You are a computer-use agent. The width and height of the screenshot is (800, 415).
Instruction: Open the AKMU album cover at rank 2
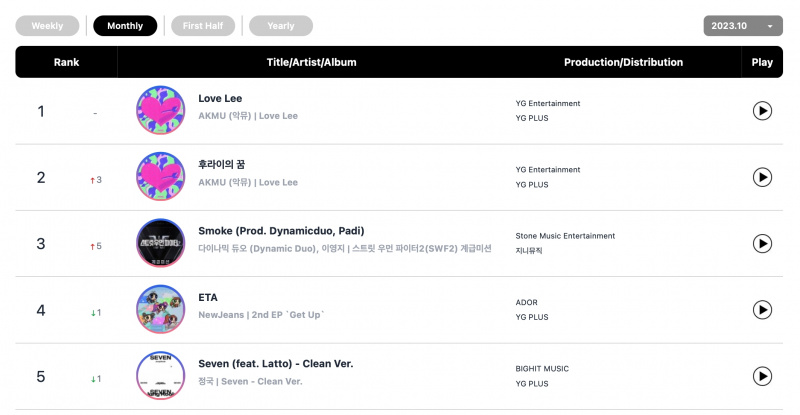[161, 177]
